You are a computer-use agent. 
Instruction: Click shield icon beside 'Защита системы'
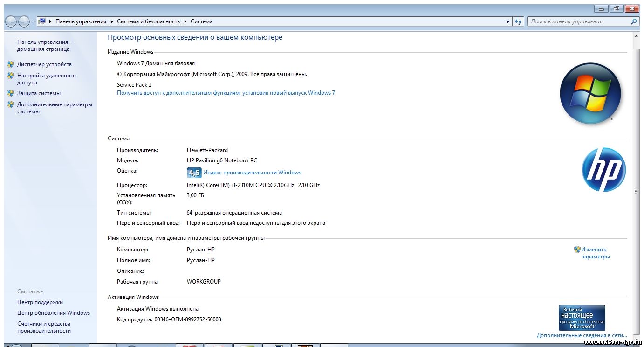coord(10,93)
